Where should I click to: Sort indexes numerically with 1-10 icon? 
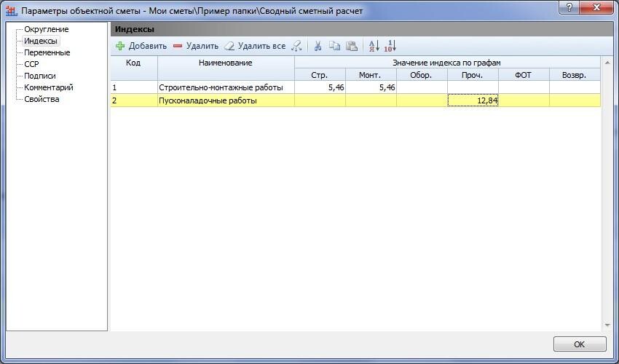[390, 46]
